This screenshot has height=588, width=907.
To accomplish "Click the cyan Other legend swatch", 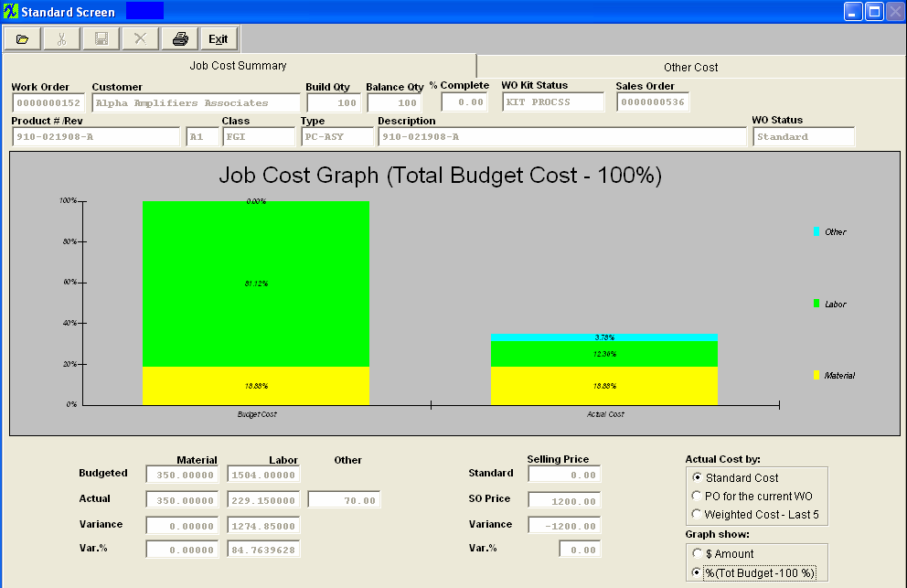I will pyautogui.click(x=816, y=231).
